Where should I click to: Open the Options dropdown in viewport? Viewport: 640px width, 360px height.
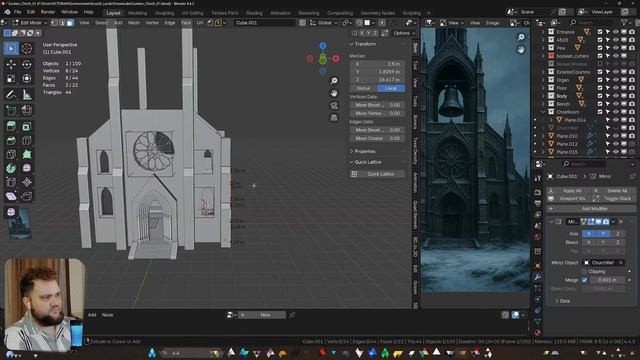click(404, 33)
